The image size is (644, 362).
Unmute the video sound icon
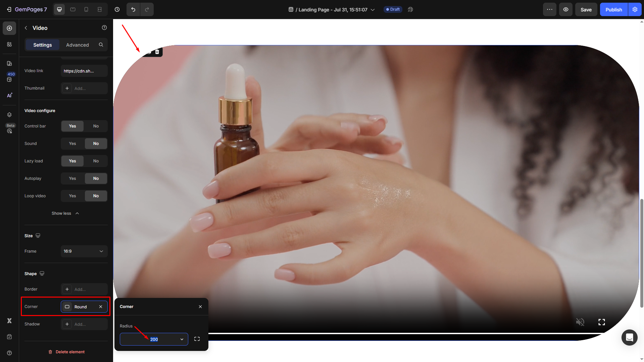click(x=580, y=322)
